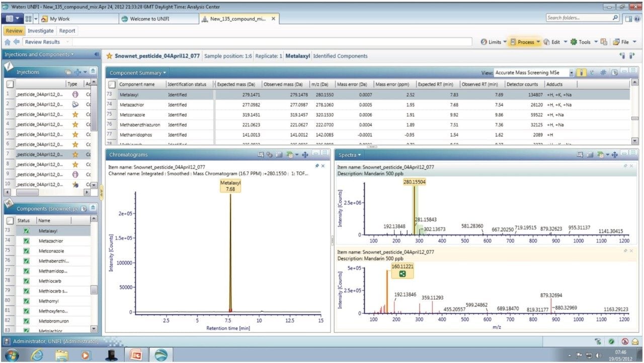Click the first annotation icon in Chromatograms toolbar
The height and width of the screenshot is (363, 644).
click(261, 155)
